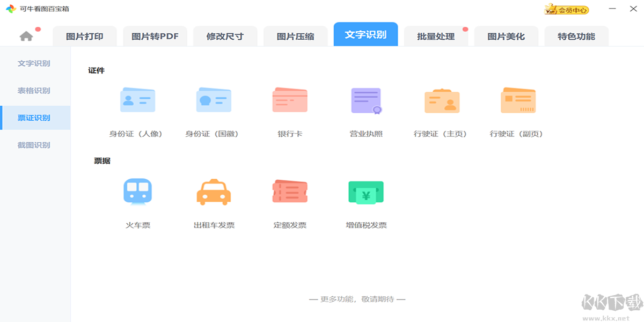Open the 火车票 ticket recognition tool
Viewport: 644px width, 322px height.
tap(138, 191)
